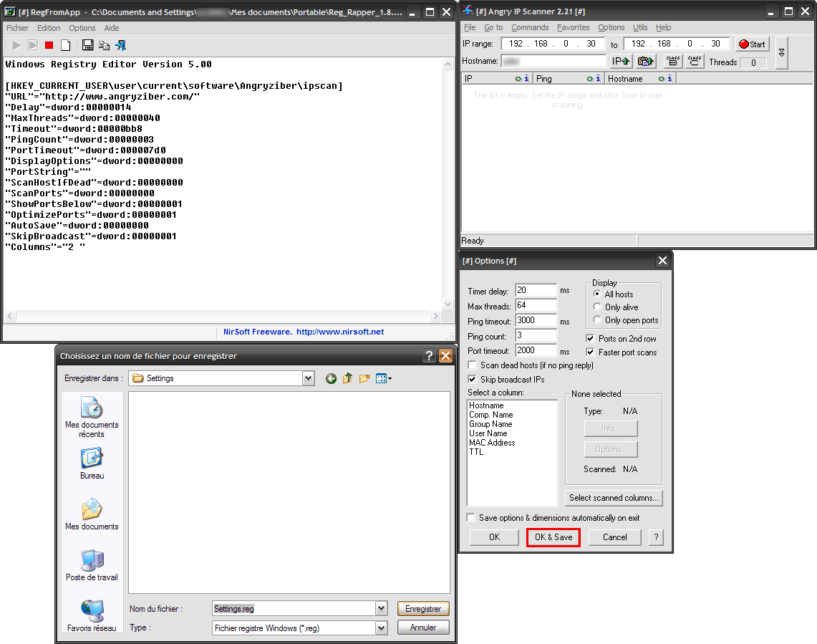Start the IP scan
The height and width of the screenshot is (644, 817).
pyautogui.click(x=752, y=44)
